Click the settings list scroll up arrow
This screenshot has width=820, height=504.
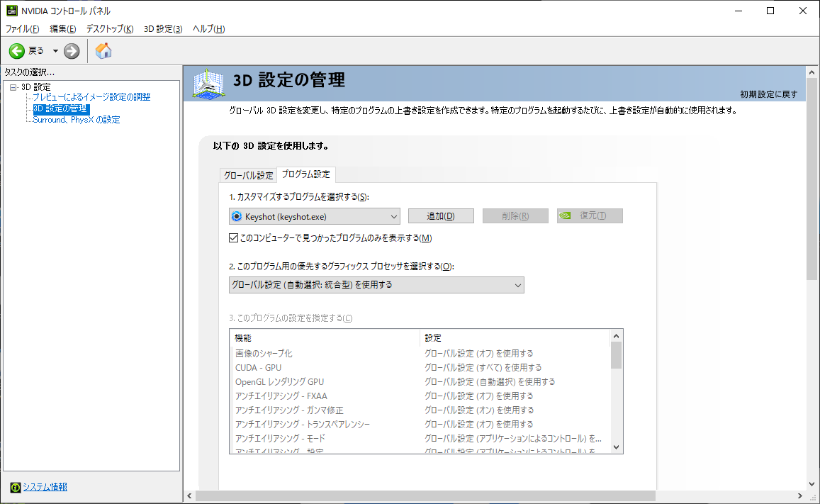616,336
